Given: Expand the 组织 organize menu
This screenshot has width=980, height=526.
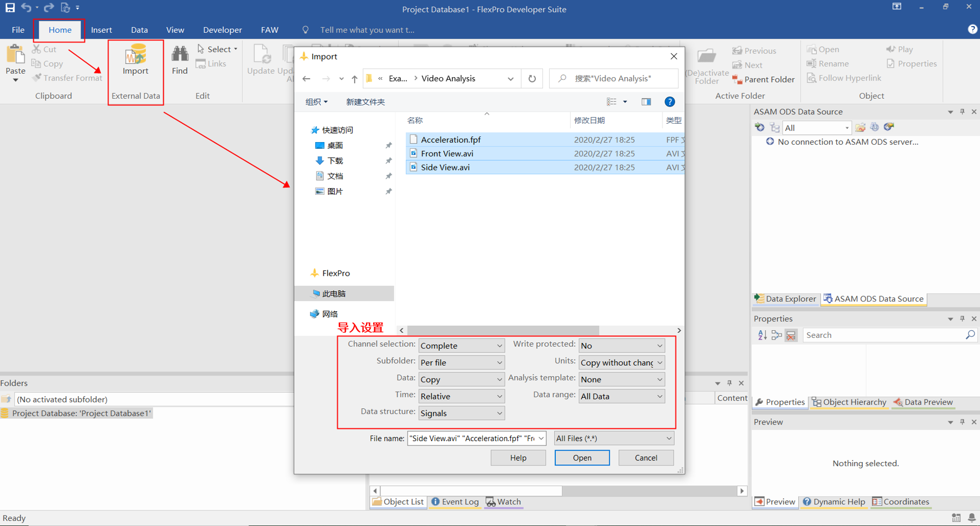Looking at the screenshot, I should coord(316,102).
